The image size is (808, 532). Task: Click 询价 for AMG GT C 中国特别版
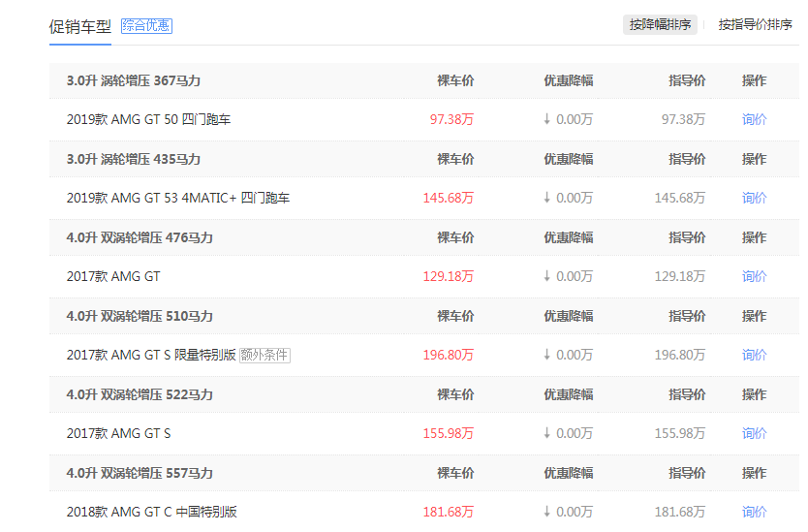click(755, 512)
